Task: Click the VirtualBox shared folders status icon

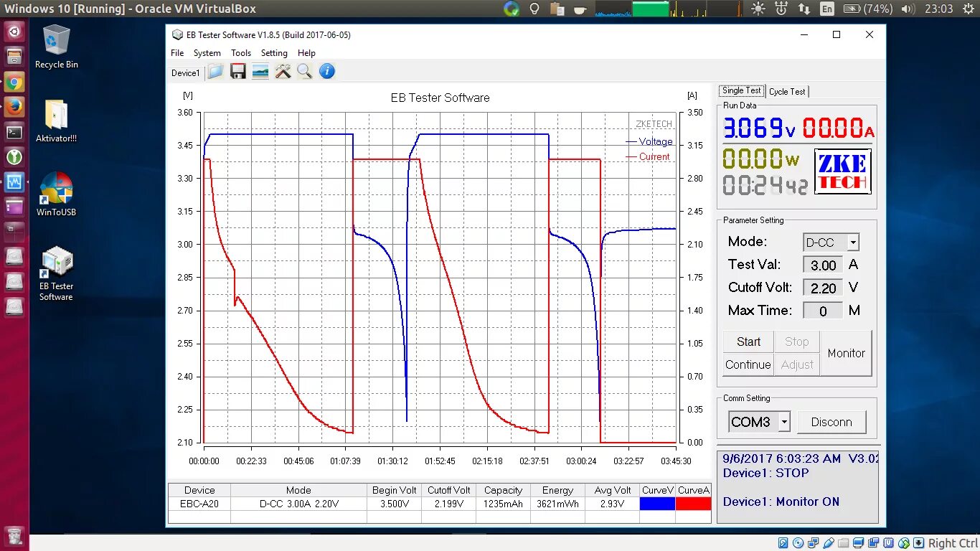Action: pos(844,544)
